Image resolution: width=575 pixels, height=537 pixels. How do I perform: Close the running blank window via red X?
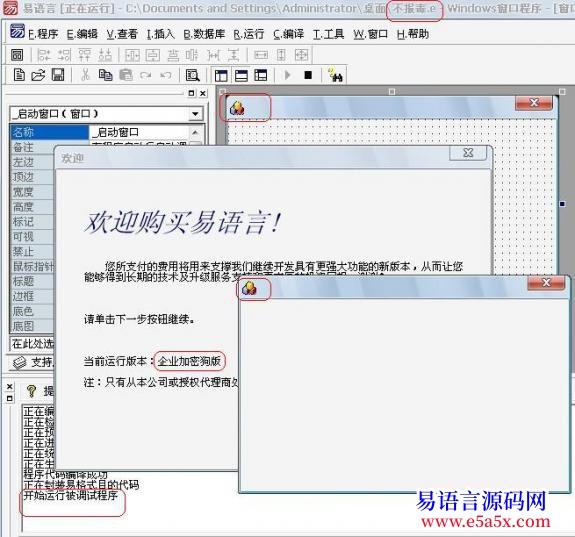(546, 283)
